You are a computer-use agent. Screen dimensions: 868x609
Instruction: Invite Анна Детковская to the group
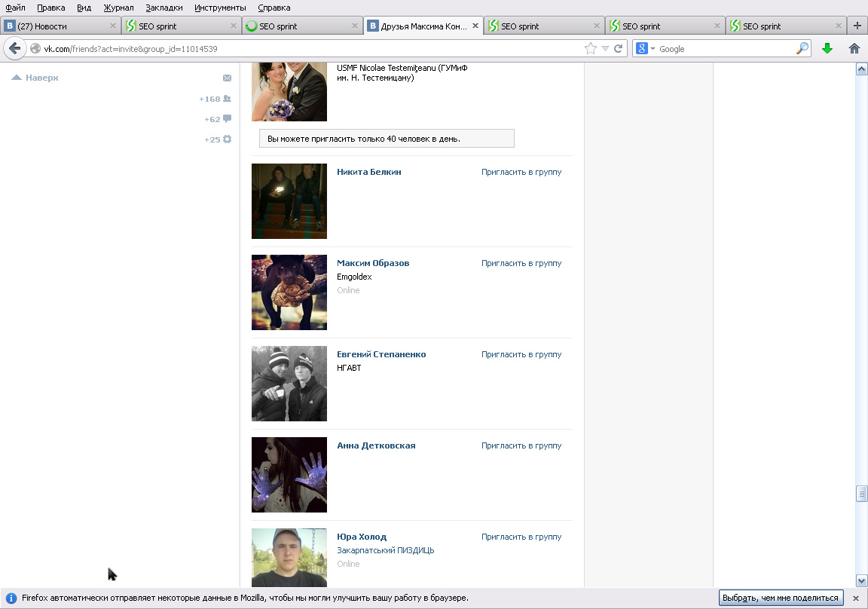pos(521,445)
